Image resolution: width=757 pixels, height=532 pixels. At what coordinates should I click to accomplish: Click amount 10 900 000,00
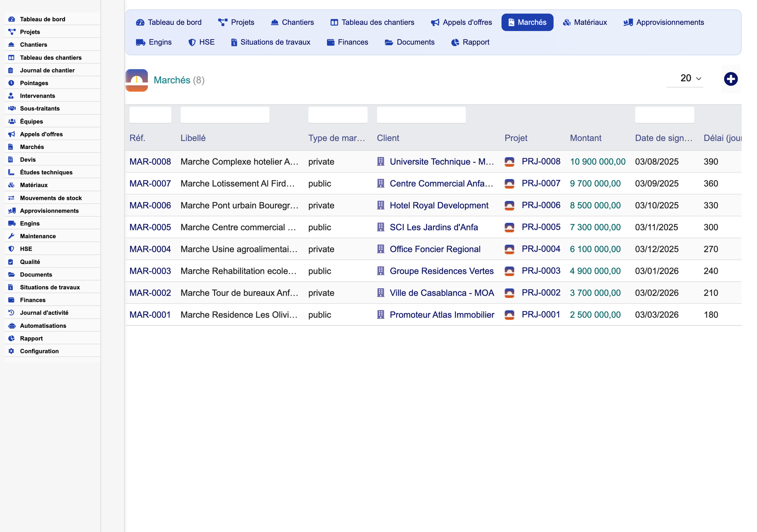point(598,162)
